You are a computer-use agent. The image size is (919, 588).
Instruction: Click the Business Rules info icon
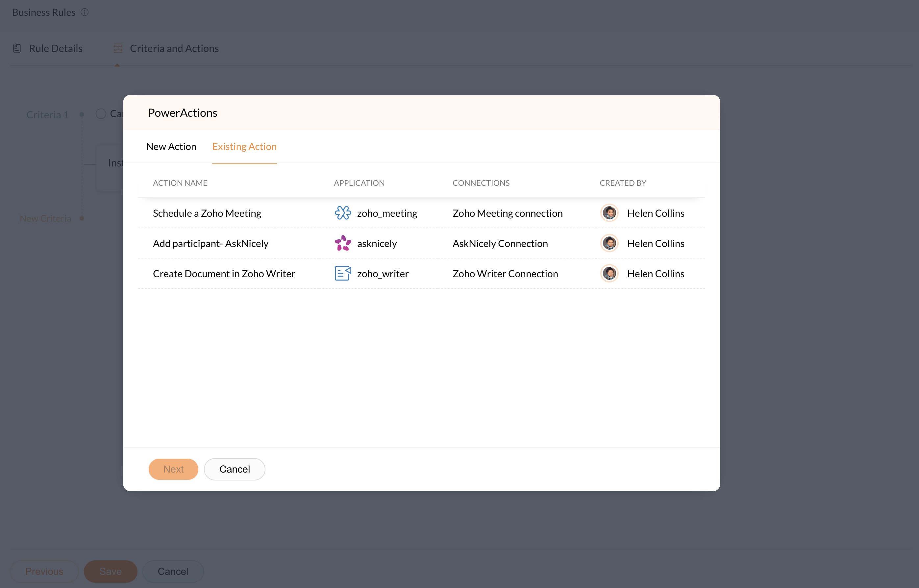pyautogui.click(x=85, y=12)
